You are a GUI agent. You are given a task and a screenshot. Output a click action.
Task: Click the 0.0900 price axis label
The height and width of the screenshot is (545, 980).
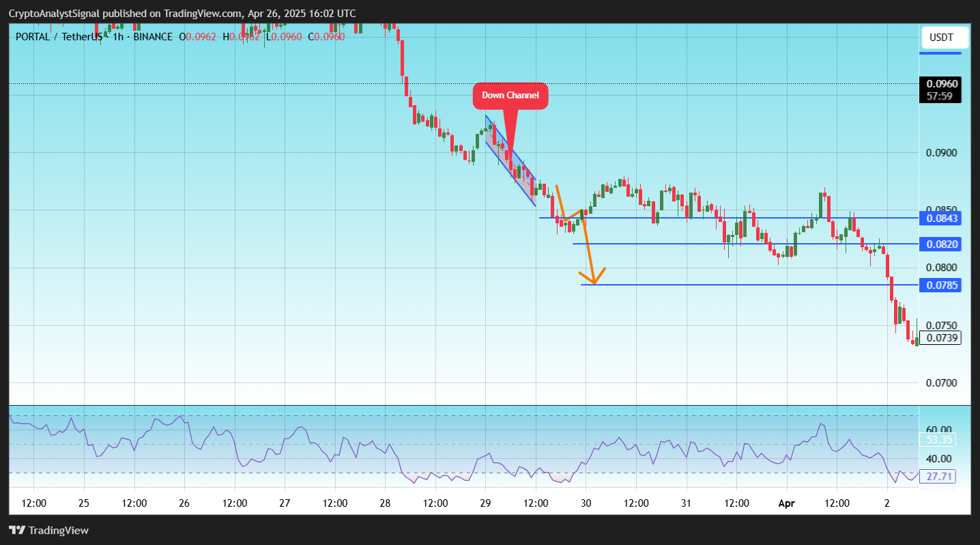[942, 152]
